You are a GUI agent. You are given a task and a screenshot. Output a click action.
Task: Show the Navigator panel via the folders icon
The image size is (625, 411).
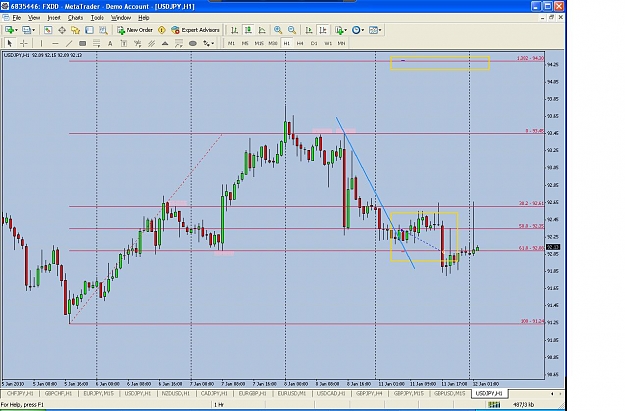(75, 30)
